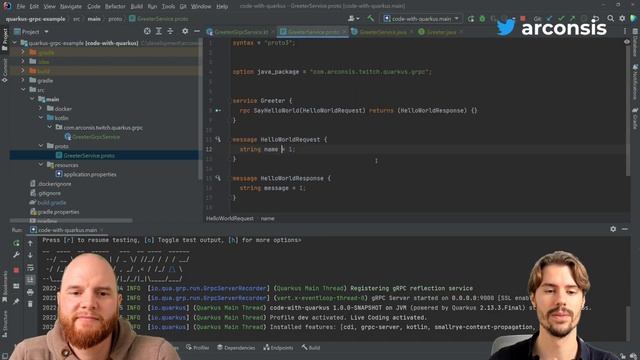Click wrench Modify Run Configuration icon
Viewport: 640px width, 360px height.
pos(16,255)
